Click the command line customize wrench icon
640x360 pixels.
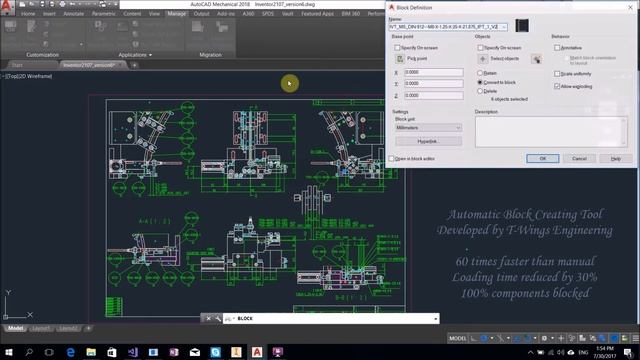point(218,318)
